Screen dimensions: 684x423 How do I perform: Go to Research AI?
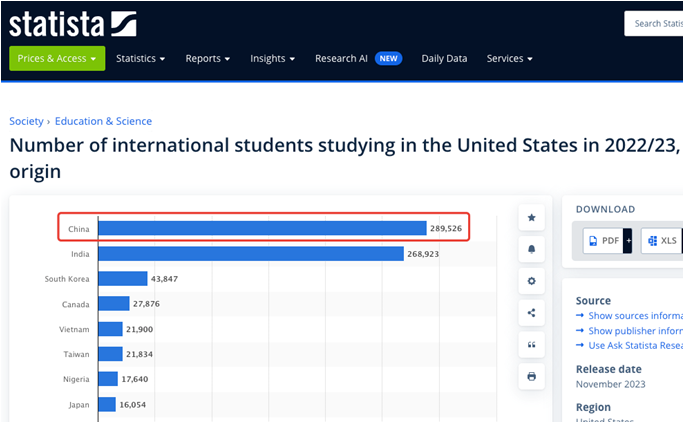(342, 58)
